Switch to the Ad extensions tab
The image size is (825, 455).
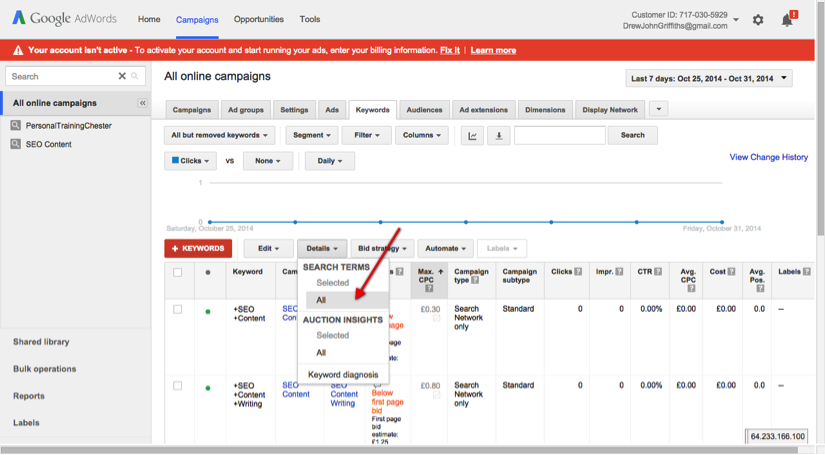click(x=484, y=110)
